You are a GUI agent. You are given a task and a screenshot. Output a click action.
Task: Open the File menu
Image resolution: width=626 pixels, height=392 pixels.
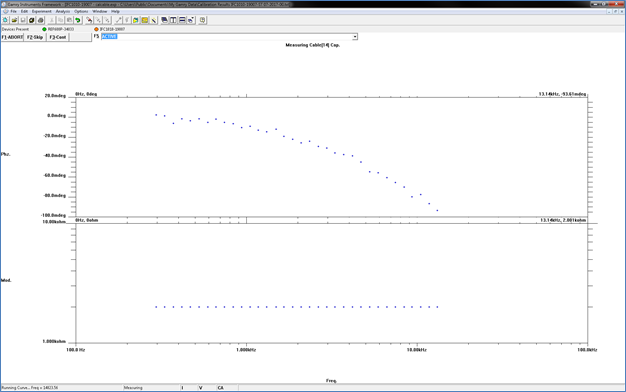14,11
